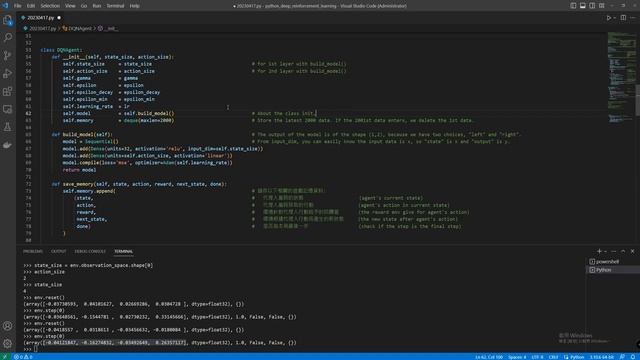Switch to the PROBLEMS panel tab
Viewport: 640px width, 360px height.
[x=33, y=251]
